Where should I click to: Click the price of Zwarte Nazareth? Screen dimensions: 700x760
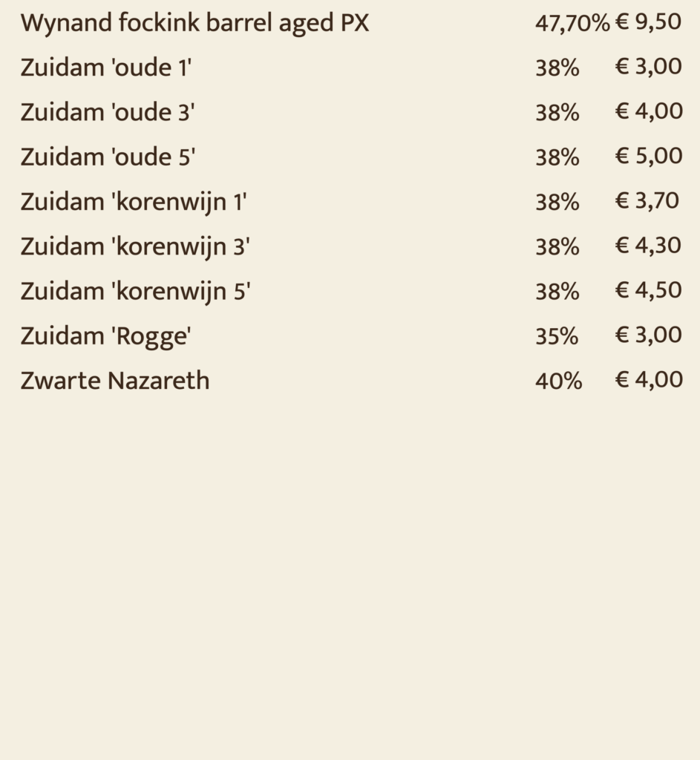coord(648,380)
